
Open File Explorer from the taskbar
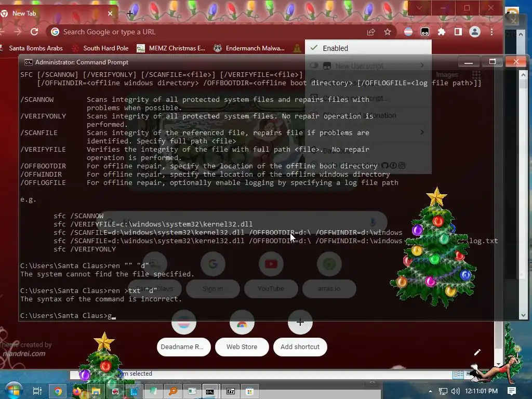point(96,391)
